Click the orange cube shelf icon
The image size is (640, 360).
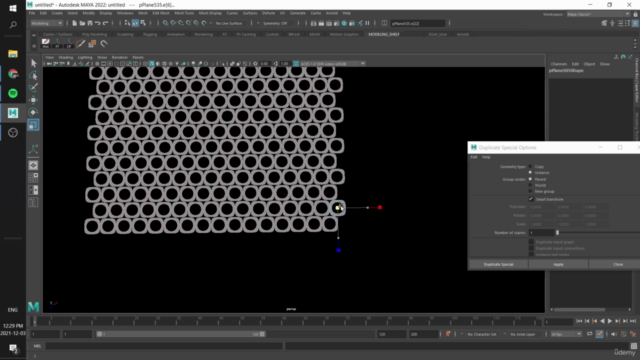tap(92, 43)
